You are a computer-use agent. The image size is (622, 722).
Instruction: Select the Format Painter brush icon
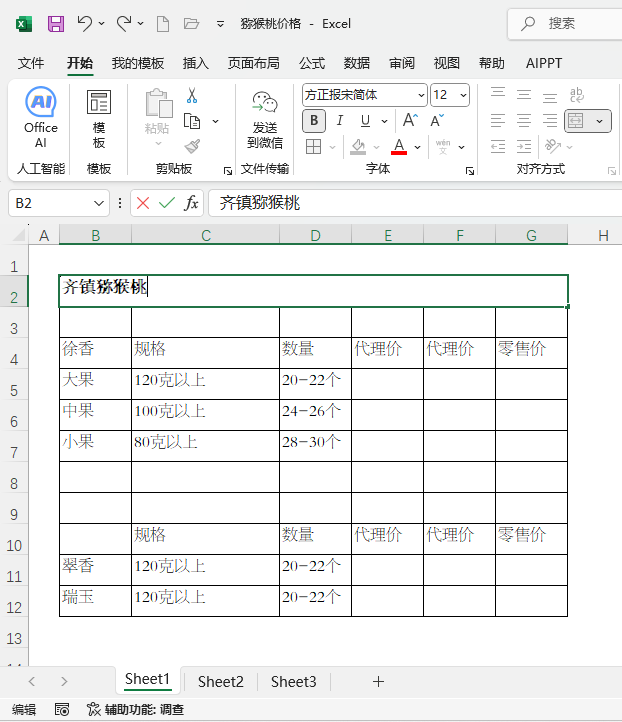pyautogui.click(x=192, y=146)
